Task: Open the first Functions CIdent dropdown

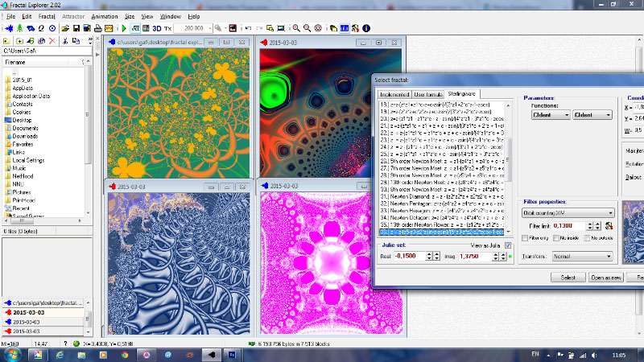Action: click(x=551, y=115)
